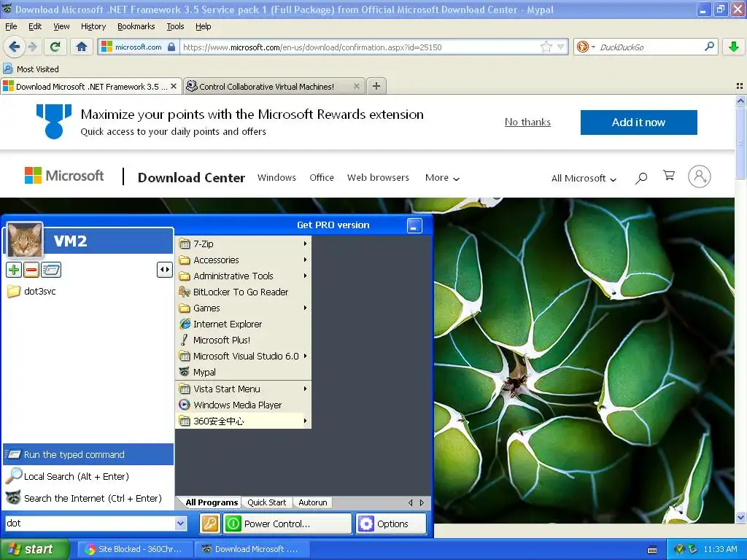The height and width of the screenshot is (560, 747).
Task: Bookmark this page with the star icon
Action: tap(546, 47)
